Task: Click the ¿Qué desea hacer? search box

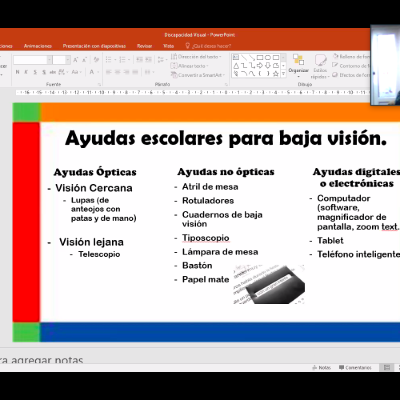Action: 208,46
